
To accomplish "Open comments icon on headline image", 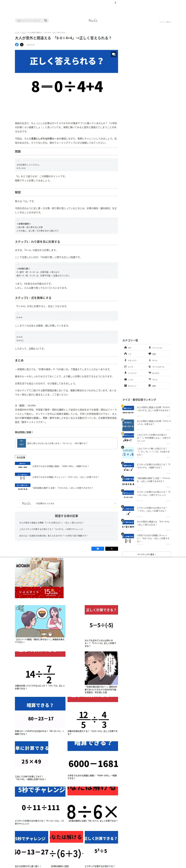I will tap(114, 54).
